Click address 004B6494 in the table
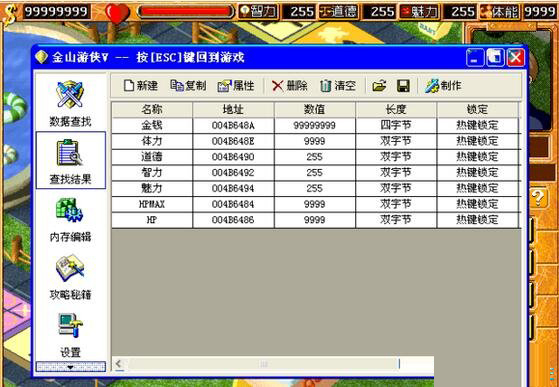 [x=233, y=188]
